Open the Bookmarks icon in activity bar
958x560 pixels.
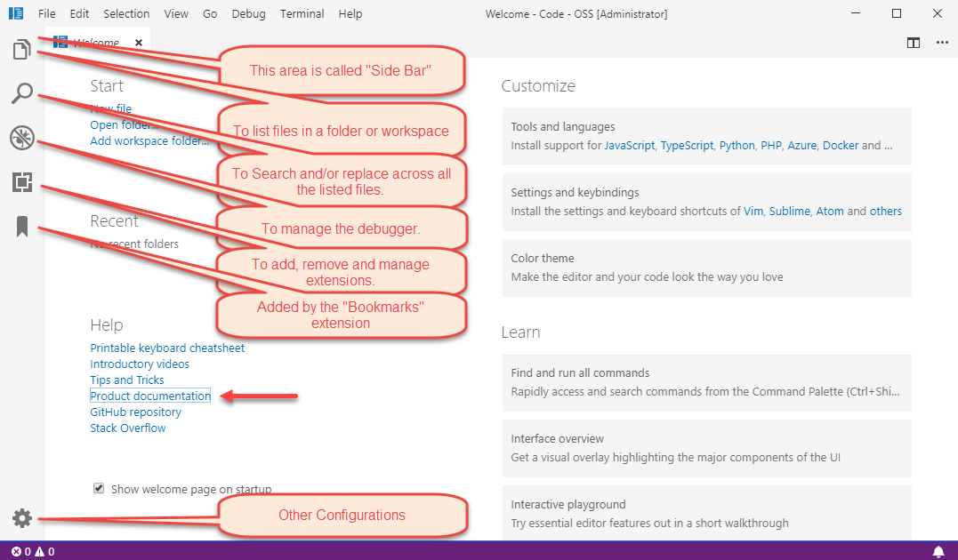coord(21,228)
